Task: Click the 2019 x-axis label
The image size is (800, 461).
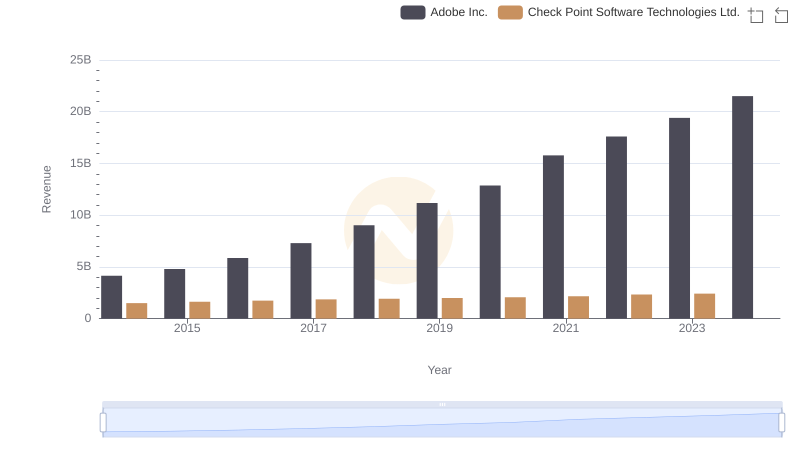Action: pyautogui.click(x=439, y=329)
